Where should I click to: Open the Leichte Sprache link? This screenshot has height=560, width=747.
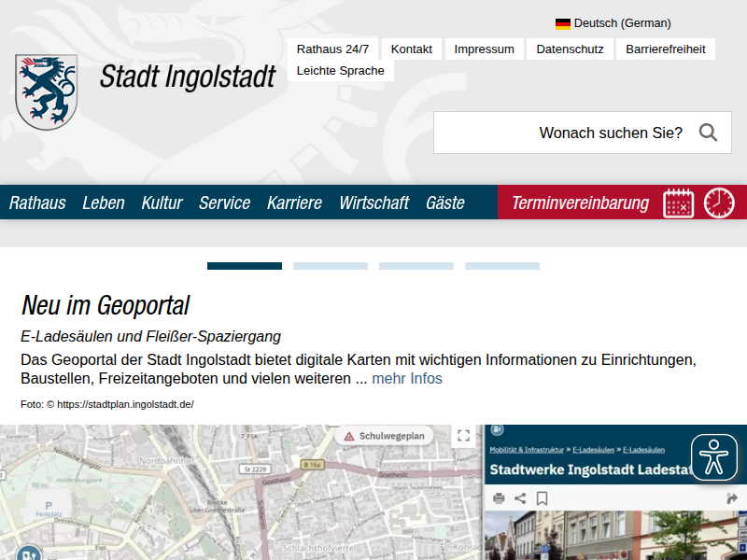point(341,71)
